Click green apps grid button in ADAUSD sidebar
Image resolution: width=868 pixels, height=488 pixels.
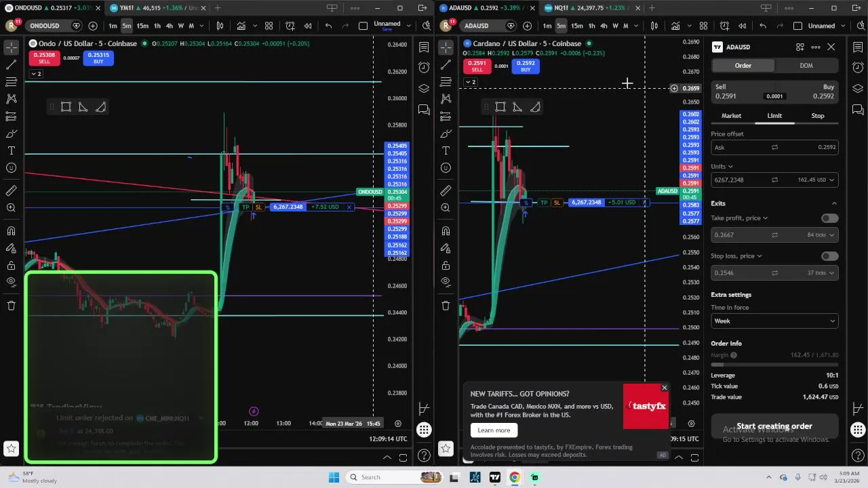point(858,430)
